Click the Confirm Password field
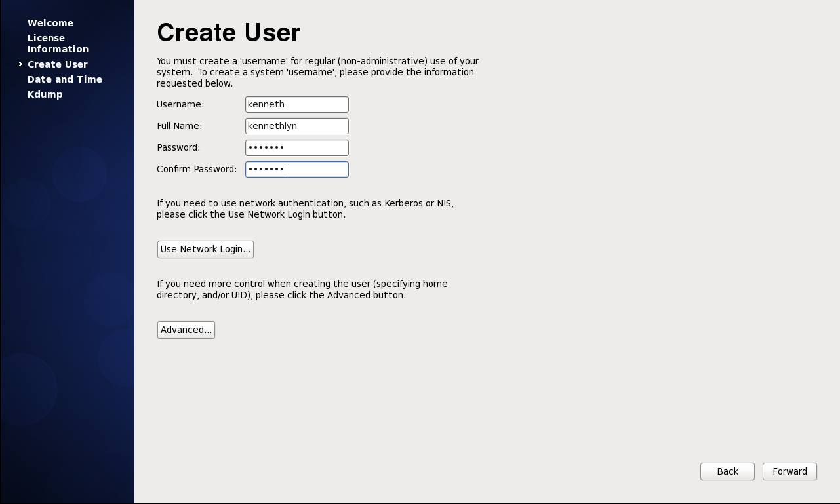840x504 pixels. click(296, 169)
